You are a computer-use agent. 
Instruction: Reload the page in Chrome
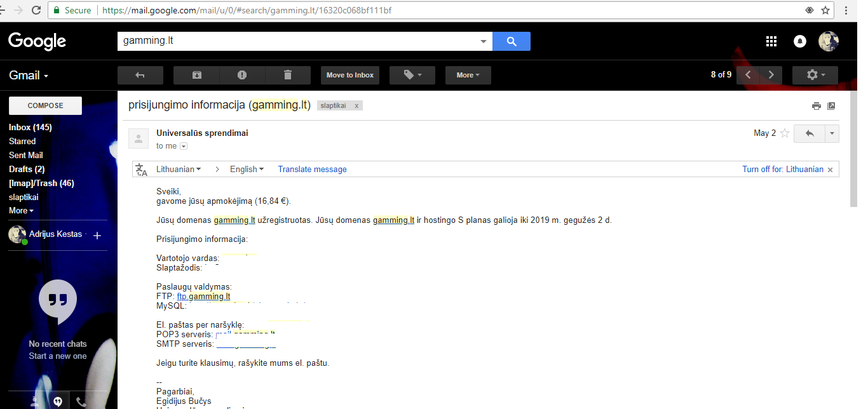(x=36, y=10)
